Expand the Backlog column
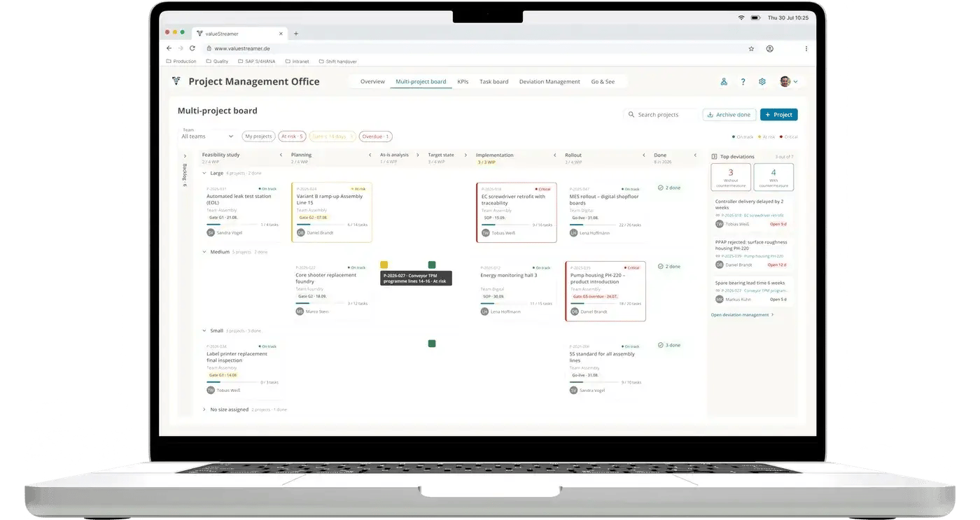This screenshot has width=980, height=520. [x=185, y=156]
